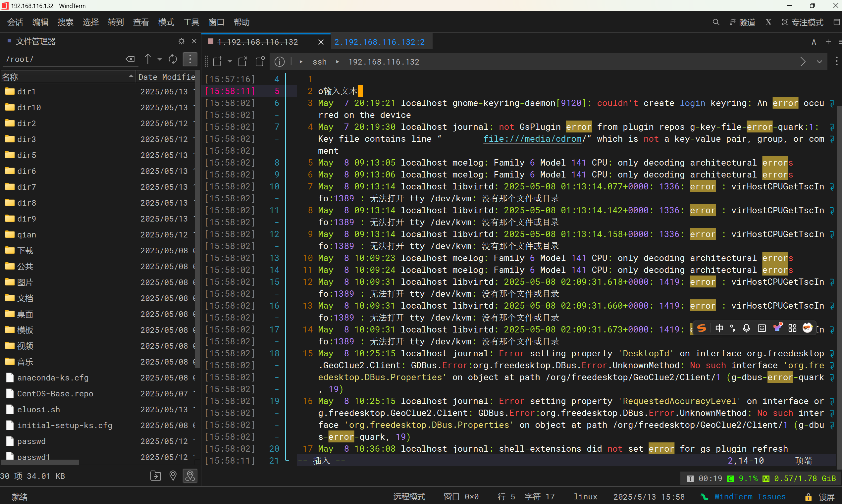Click the session info icon
The width and height of the screenshot is (842, 504).
(x=279, y=62)
